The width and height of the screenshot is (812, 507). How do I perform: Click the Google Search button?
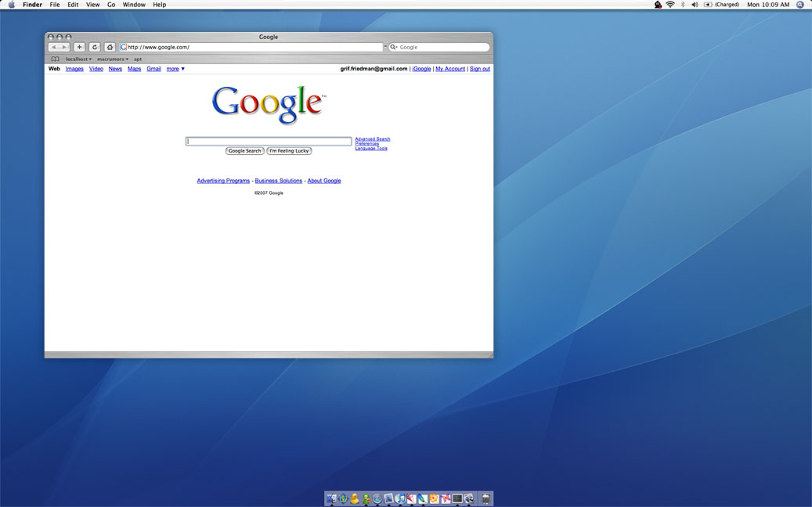pyautogui.click(x=244, y=151)
